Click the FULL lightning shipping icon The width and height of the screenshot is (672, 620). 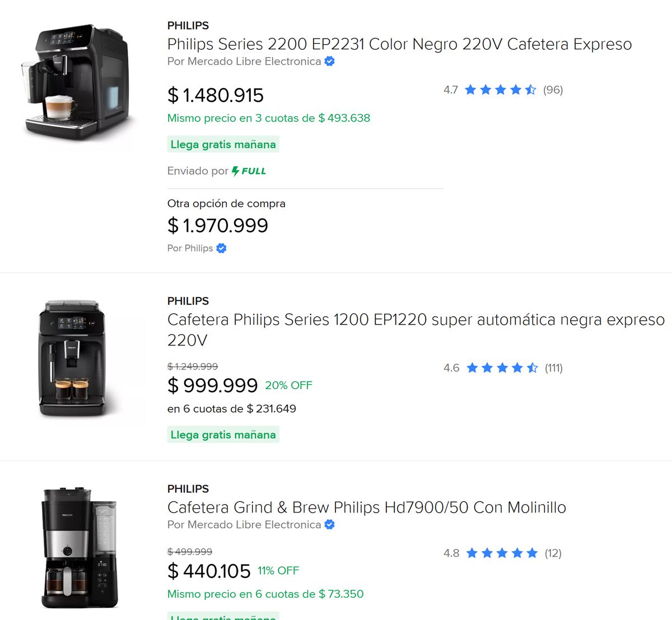click(x=236, y=171)
